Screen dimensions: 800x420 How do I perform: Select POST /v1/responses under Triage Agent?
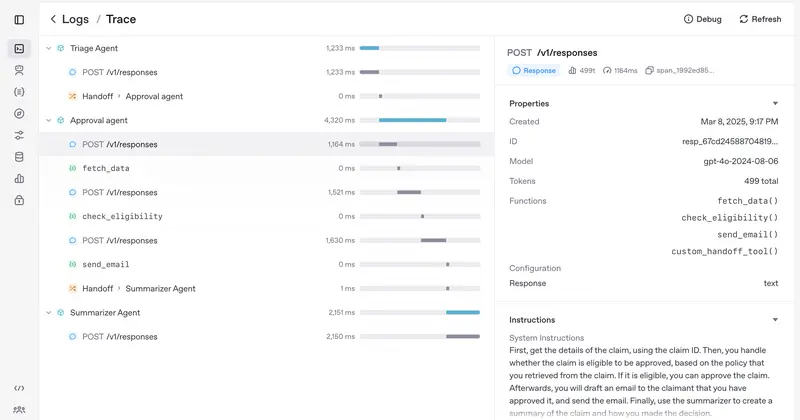266,72
